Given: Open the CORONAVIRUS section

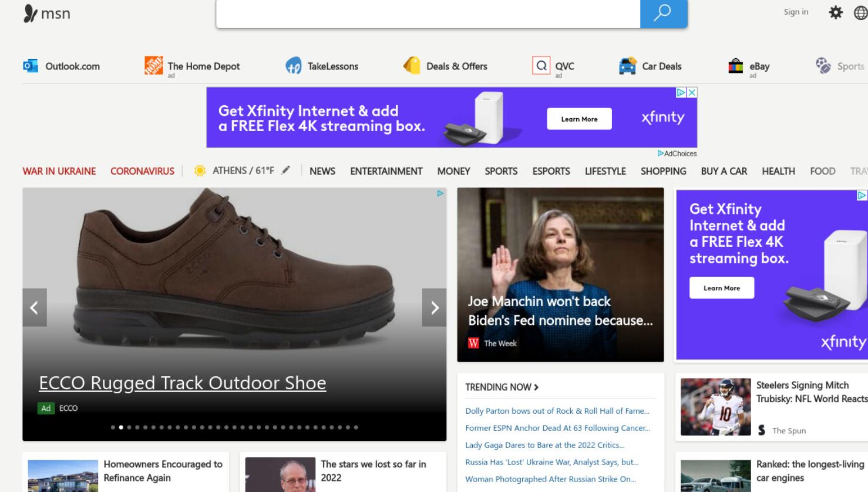Looking at the screenshot, I should 142,171.
